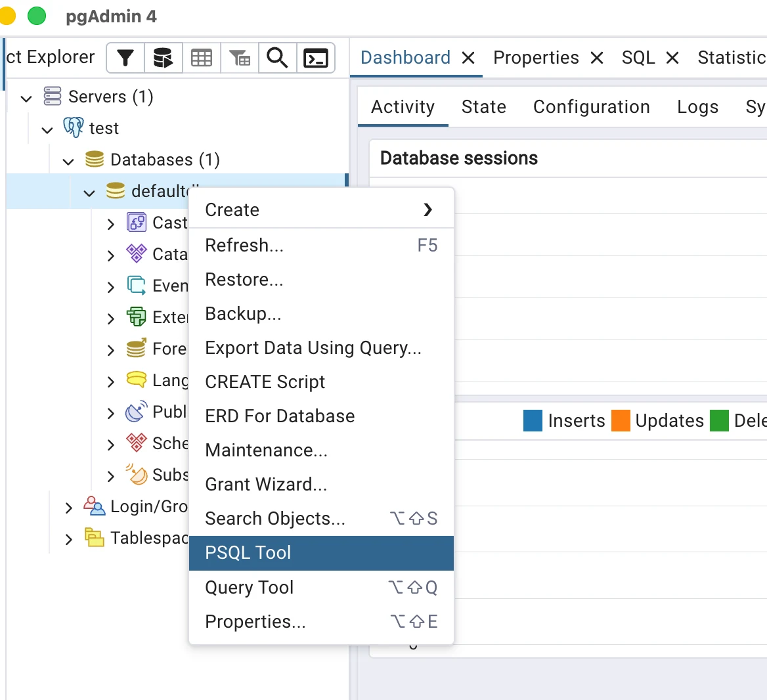This screenshot has height=700, width=767.
Task: Click the elephant icon beside test server
Action: [74, 127]
